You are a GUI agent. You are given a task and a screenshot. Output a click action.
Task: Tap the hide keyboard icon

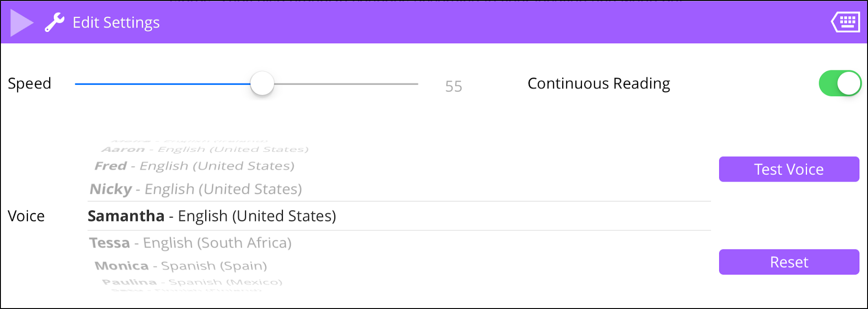tap(845, 22)
